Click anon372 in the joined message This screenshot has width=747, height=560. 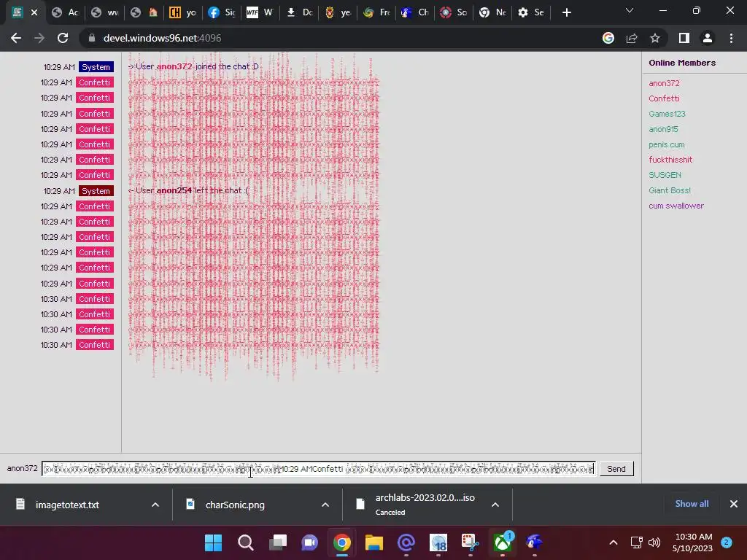[x=174, y=66]
